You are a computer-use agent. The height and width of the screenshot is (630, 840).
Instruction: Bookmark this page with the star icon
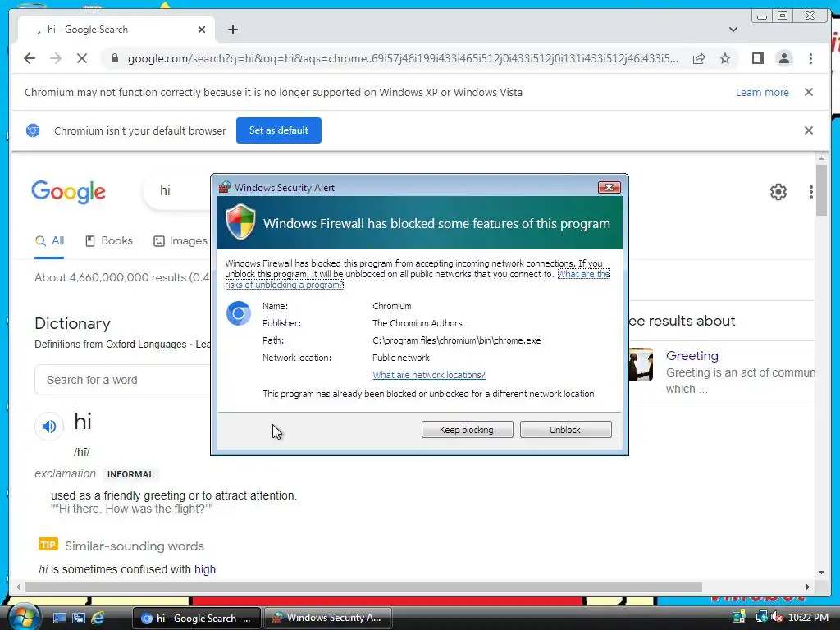click(725, 58)
